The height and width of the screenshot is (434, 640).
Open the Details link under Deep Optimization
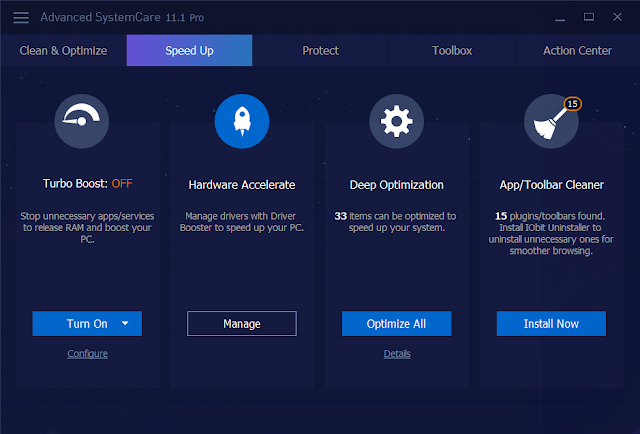click(397, 354)
